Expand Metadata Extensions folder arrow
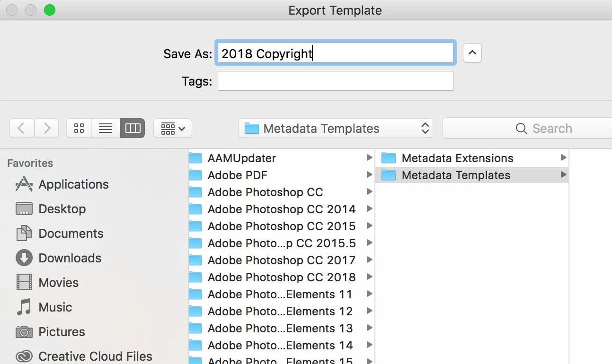 (563, 158)
